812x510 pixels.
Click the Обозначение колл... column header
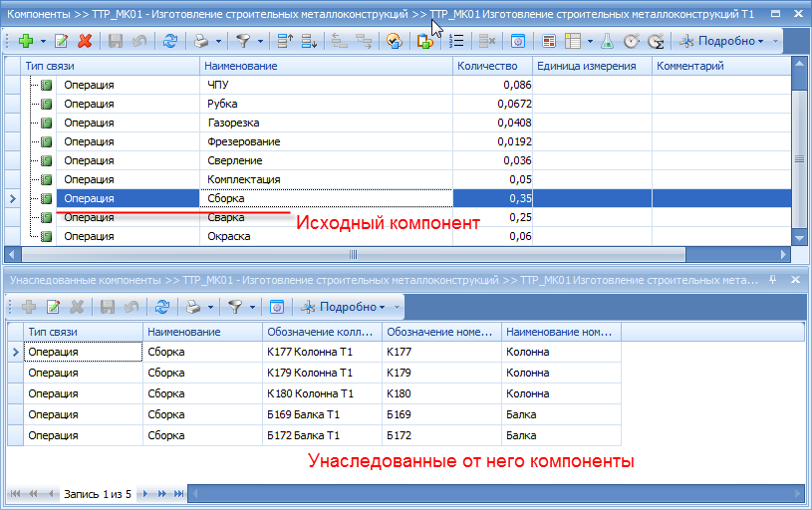322,332
